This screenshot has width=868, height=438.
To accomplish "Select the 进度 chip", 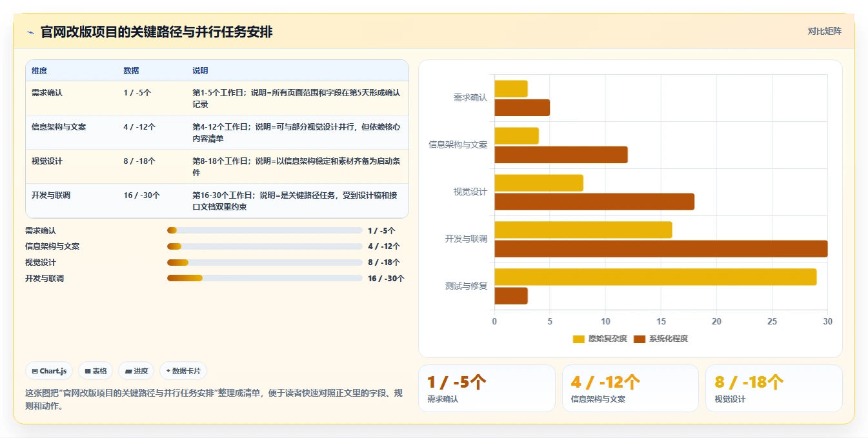I will 136,371.
